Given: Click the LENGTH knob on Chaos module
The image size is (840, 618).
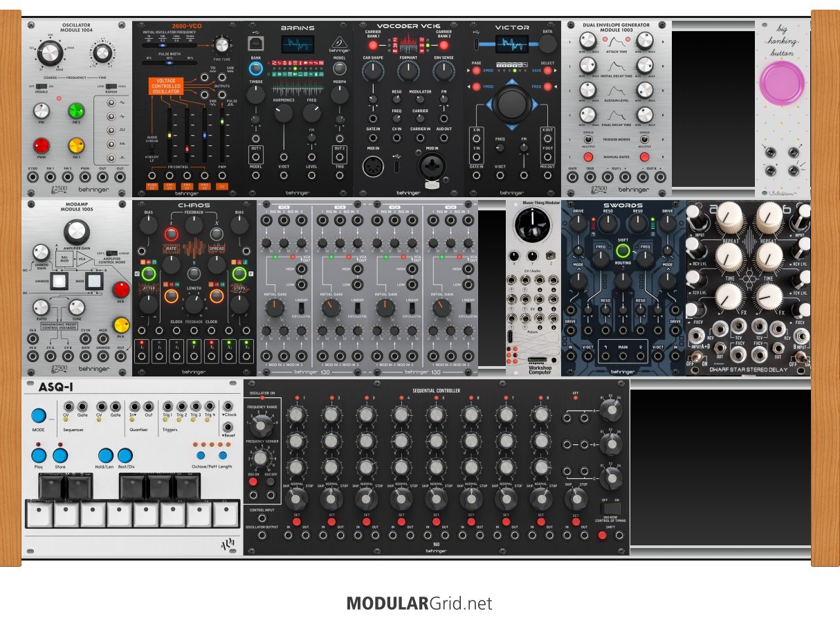Looking at the screenshot, I should tap(194, 305).
